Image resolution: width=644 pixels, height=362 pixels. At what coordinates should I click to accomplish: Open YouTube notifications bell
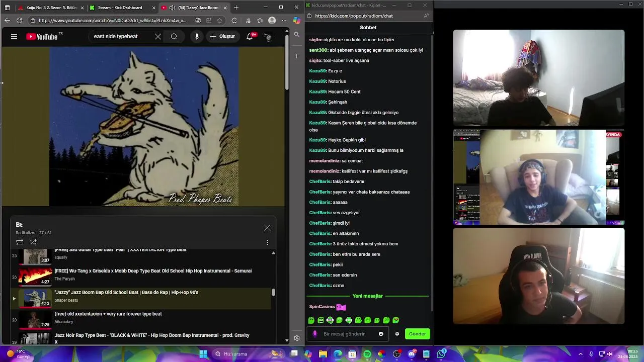click(250, 36)
